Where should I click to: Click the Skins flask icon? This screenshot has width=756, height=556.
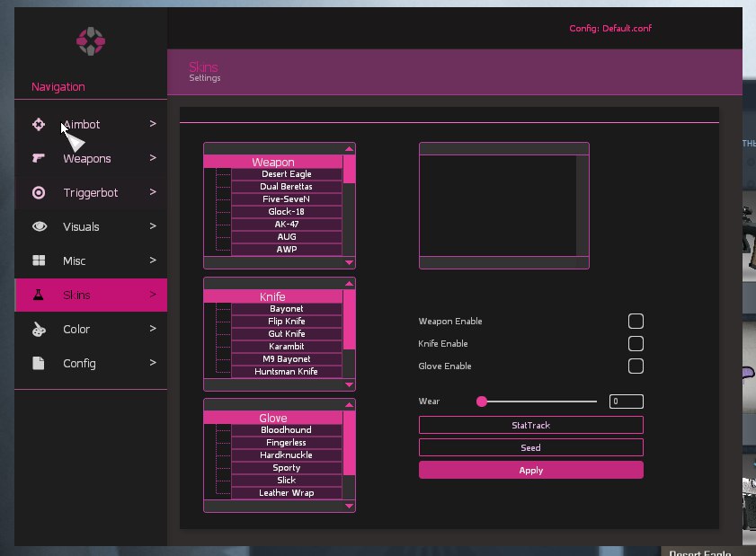click(39, 295)
